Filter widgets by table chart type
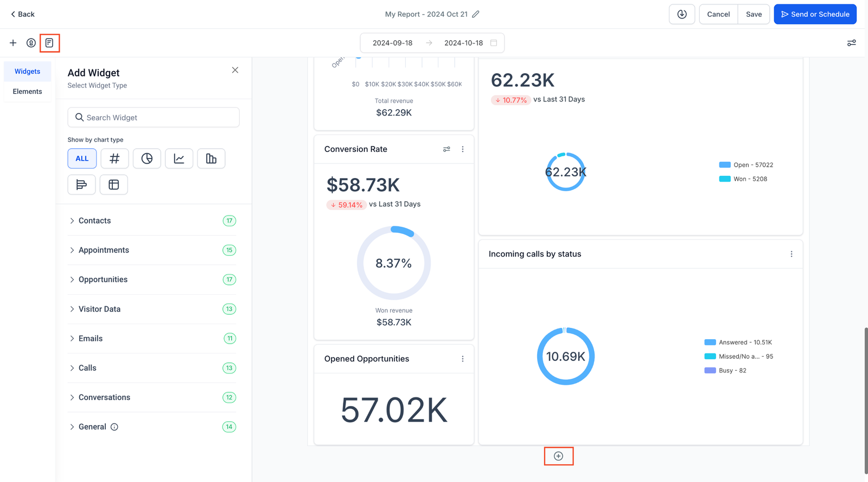Image resolution: width=868 pixels, height=482 pixels. click(x=114, y=185)
